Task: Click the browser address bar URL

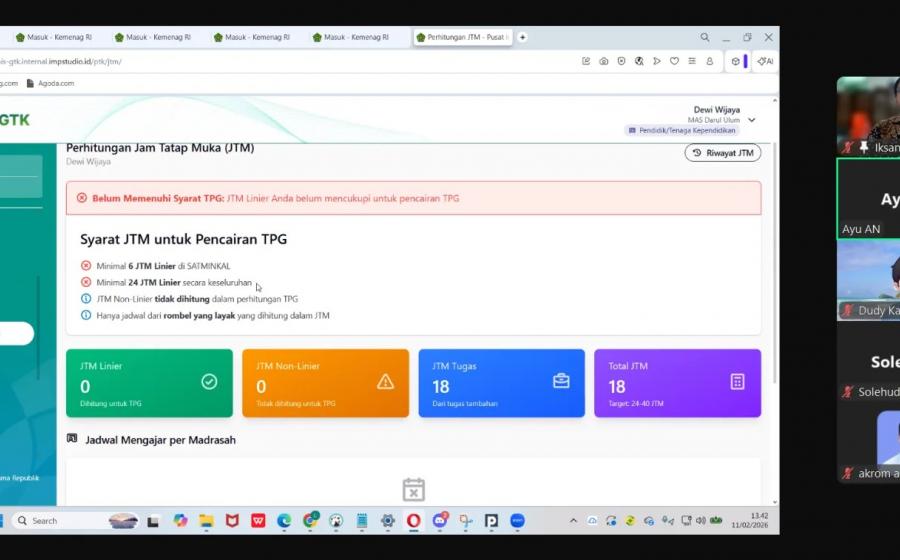Action: pos(60,61)
